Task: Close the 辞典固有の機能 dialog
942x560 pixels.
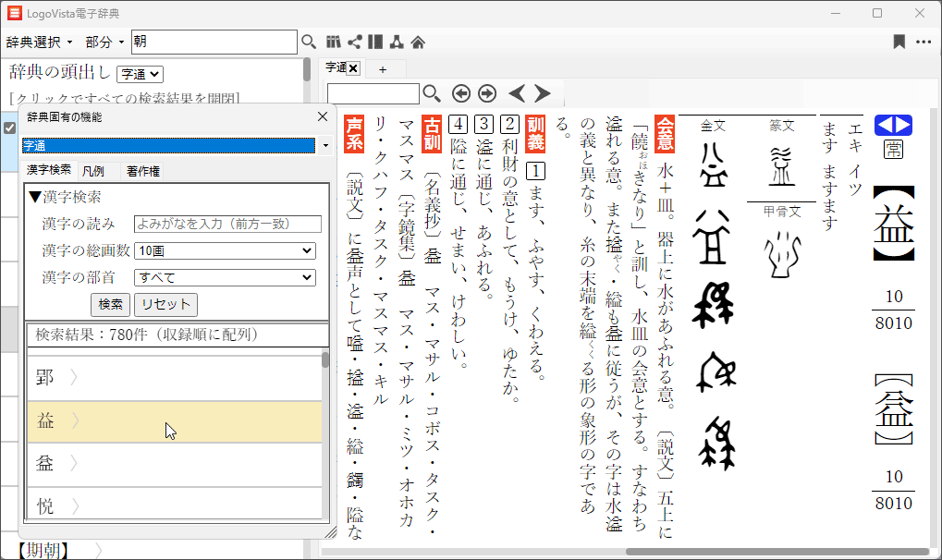Action: click(x=323, y=116)
